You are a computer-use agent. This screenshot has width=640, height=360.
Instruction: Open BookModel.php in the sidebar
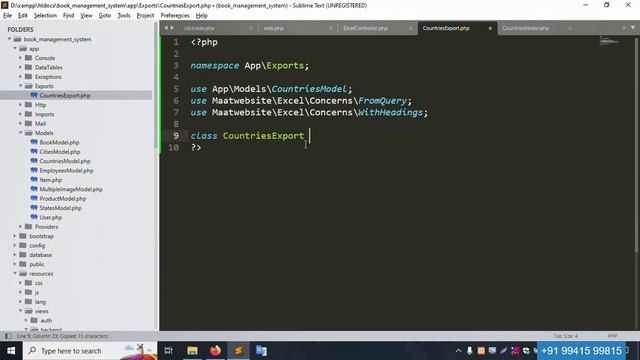point(59,142)
